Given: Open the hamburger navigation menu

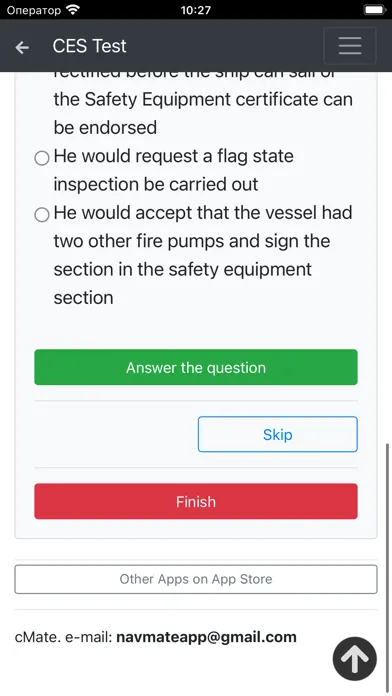Looking at the screenshot, I should click(x=350, y=46).
